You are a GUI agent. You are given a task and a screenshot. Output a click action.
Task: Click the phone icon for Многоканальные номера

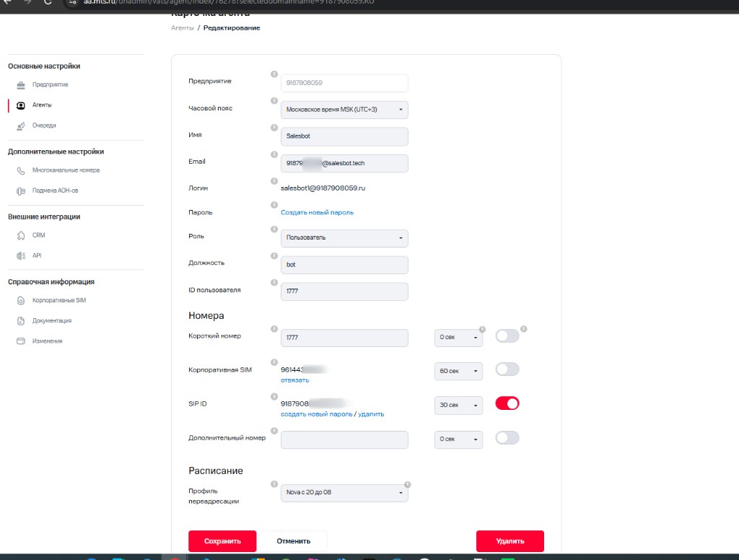click(x=21, y=170)
